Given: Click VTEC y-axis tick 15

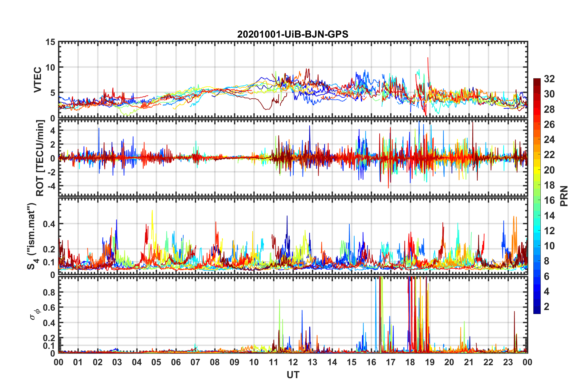Looking at the screenshot, I should pos(50,42).
